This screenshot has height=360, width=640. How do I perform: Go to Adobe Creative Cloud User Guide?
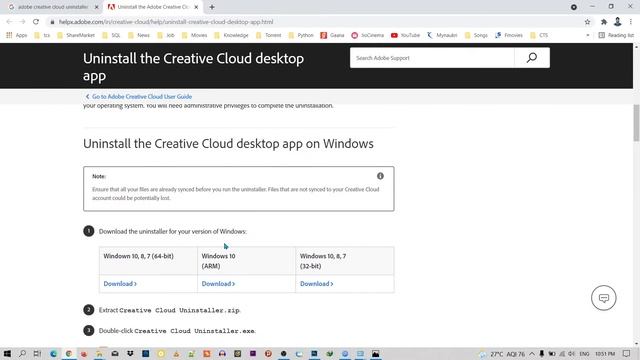click(x=139, y=97)
